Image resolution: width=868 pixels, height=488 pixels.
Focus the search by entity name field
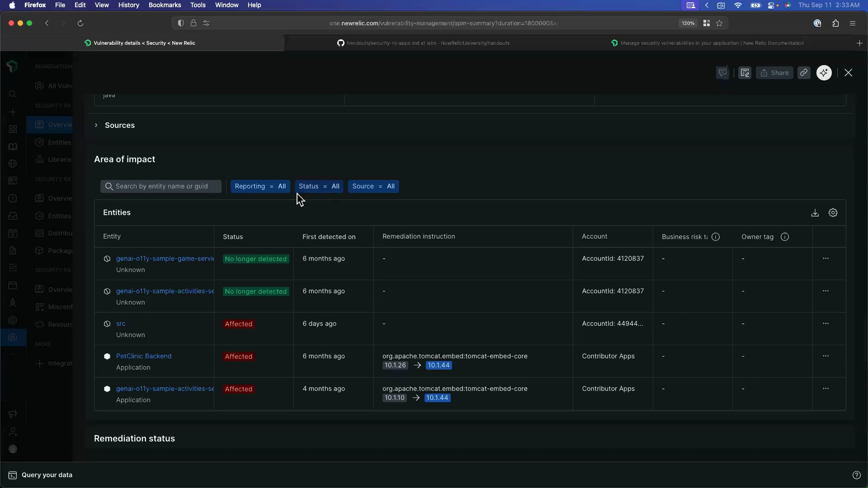[161, 186]
